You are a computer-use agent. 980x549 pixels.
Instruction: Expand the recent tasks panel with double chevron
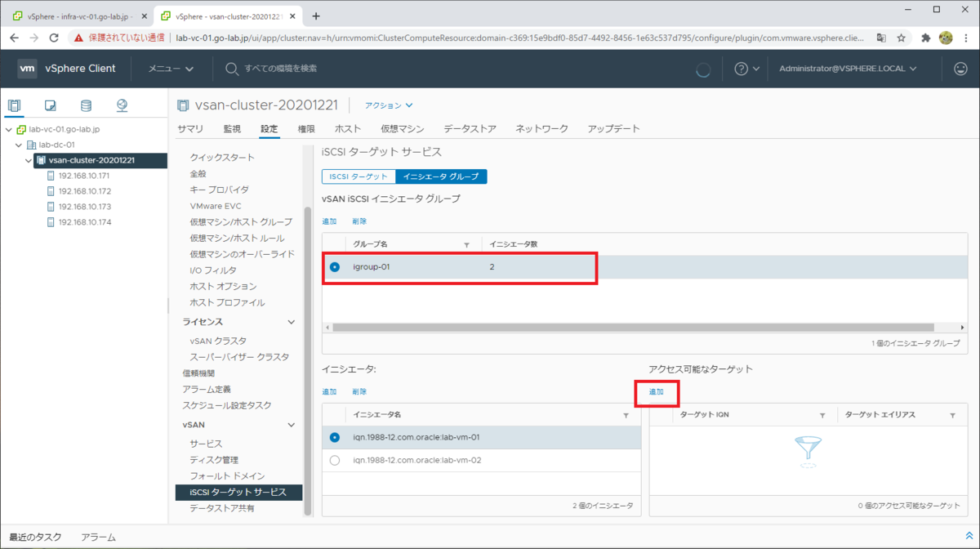pyautogui.click(x=969, y=536)
